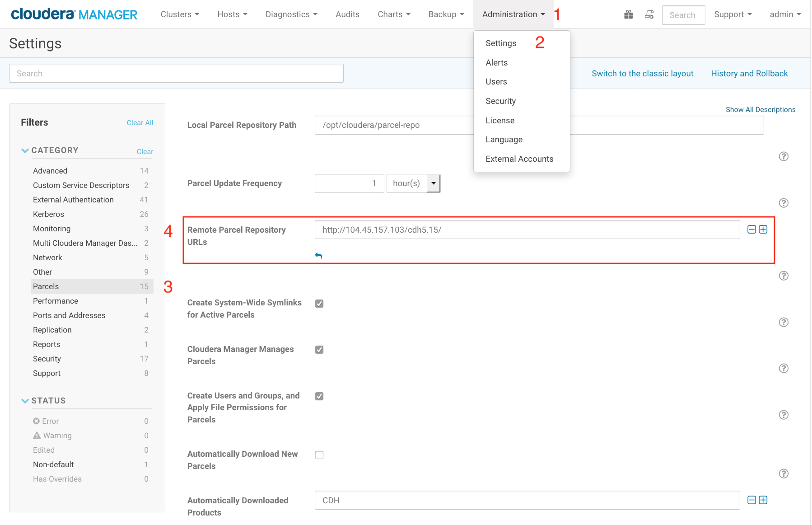The image size is (812, 525).
Task: Focus the header Search box
Action: 683,15
